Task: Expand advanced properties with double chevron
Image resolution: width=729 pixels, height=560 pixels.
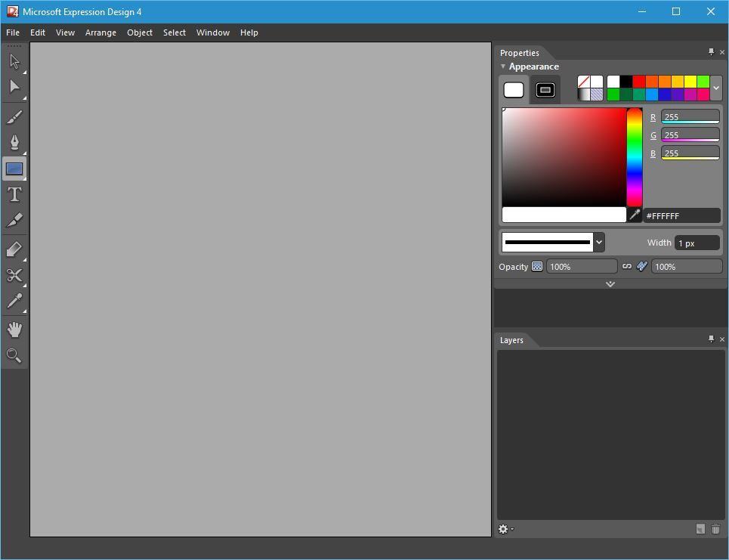Action: pos(610,284)
